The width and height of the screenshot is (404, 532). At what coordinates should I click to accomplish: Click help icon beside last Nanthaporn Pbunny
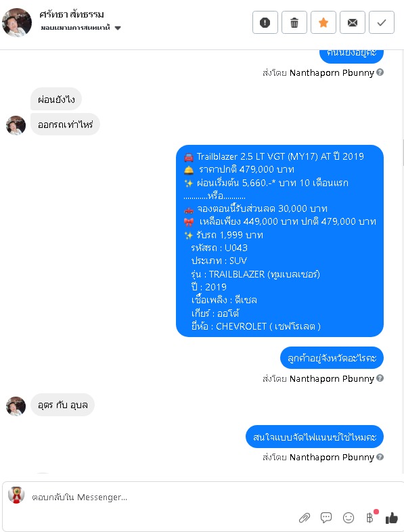pyautogui.click(x=380, y=457)
